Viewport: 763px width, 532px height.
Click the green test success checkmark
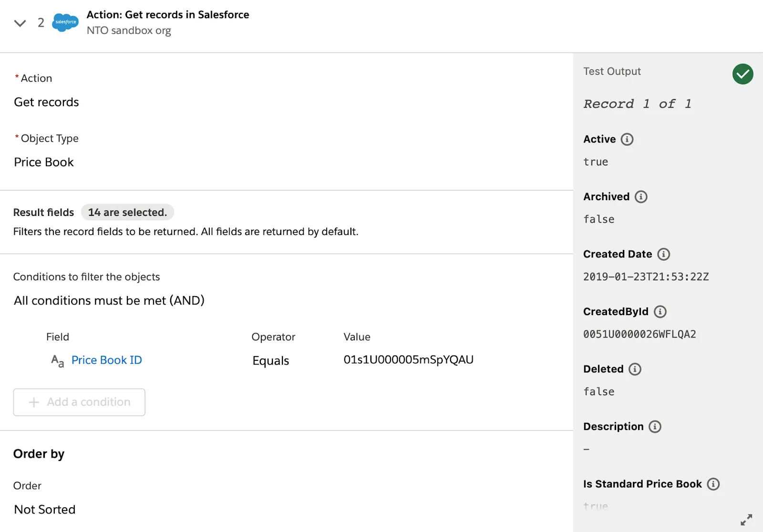pos(742,74)
